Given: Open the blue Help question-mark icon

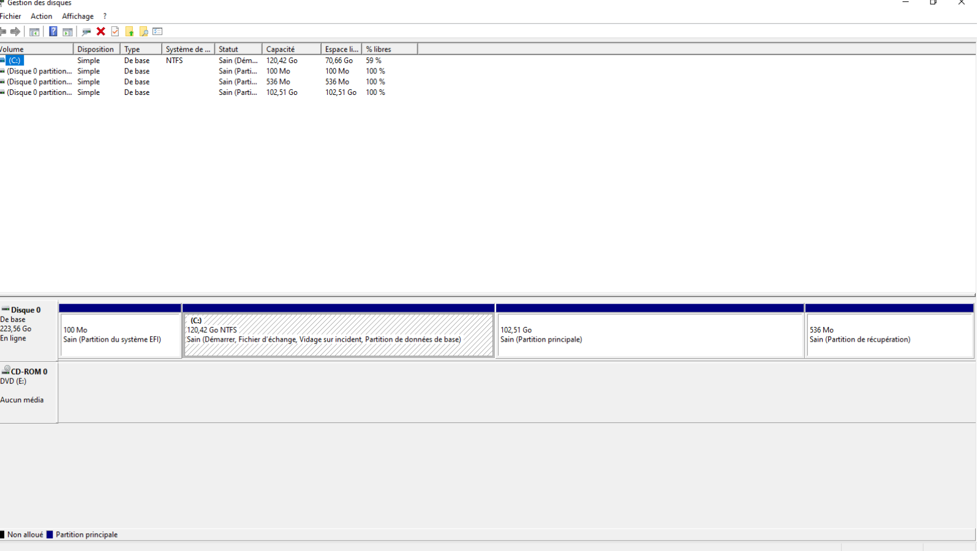Looking at the screenshot, I should click(x=53, y=32).
